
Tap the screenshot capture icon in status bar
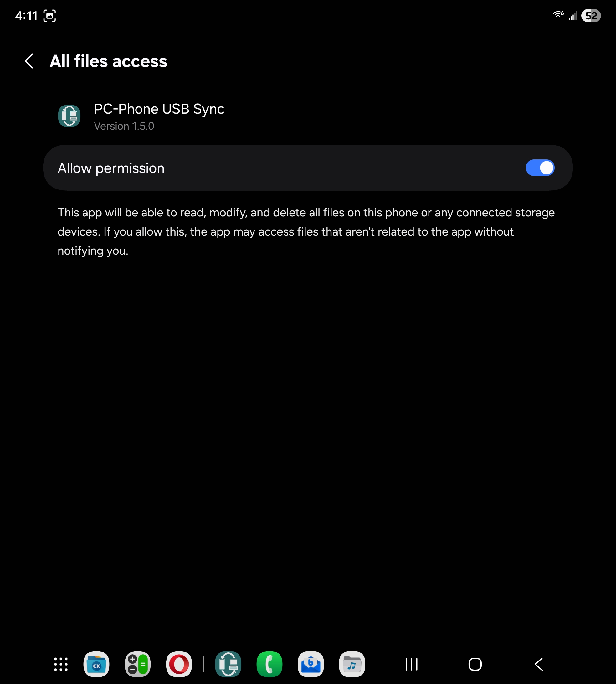pyautogui.click(x=50, y=16)
